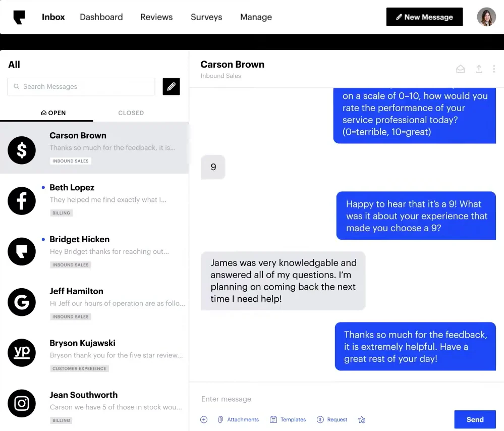
Task: Open the Manage nav item
Action: 256,17
